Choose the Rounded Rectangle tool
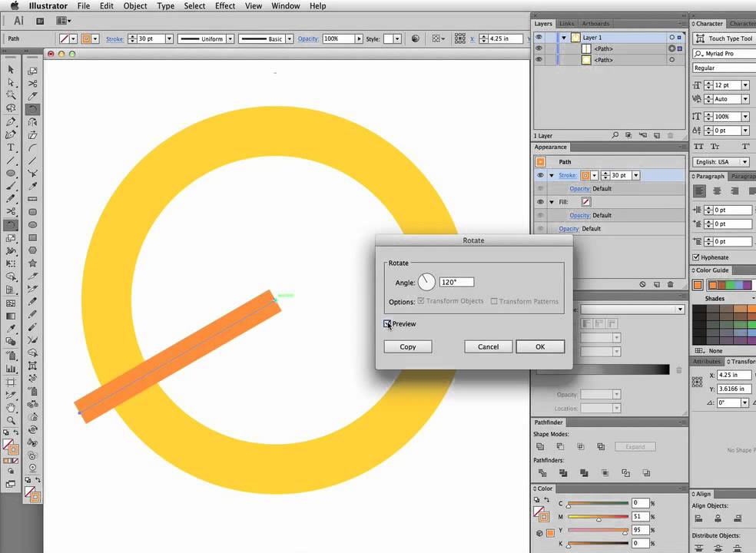This screenshot has width=756, height=553. 32,212
